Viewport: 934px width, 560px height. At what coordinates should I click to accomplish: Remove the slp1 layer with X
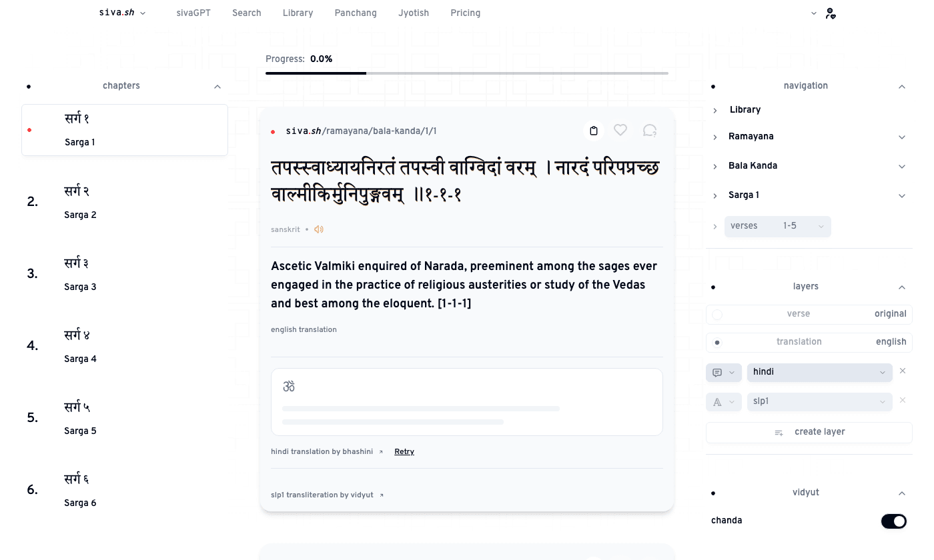[903, 400]
